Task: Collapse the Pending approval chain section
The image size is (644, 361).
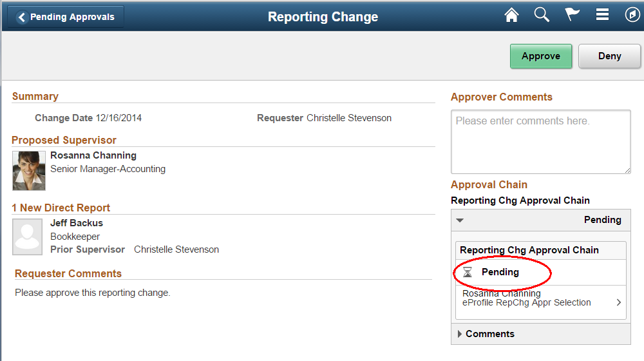Action: 460,220
